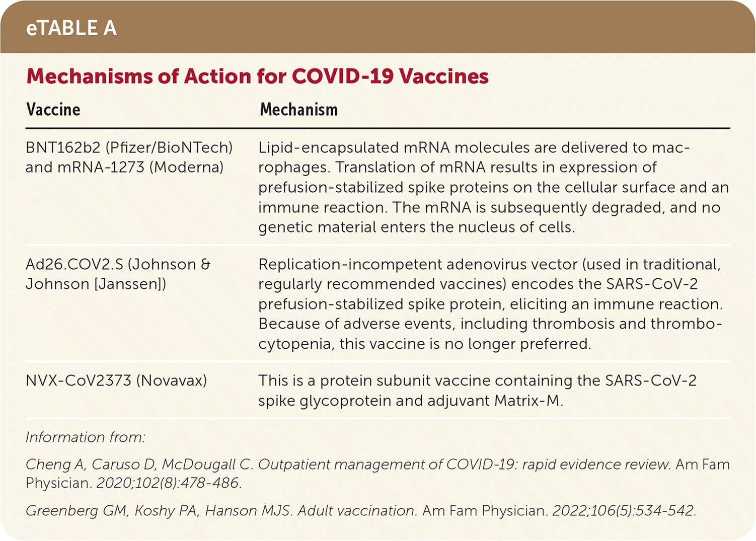Select the NVX-CoV2373 (Novavax) vaccine name
756x541 pixels.
(x=116, y=380)
